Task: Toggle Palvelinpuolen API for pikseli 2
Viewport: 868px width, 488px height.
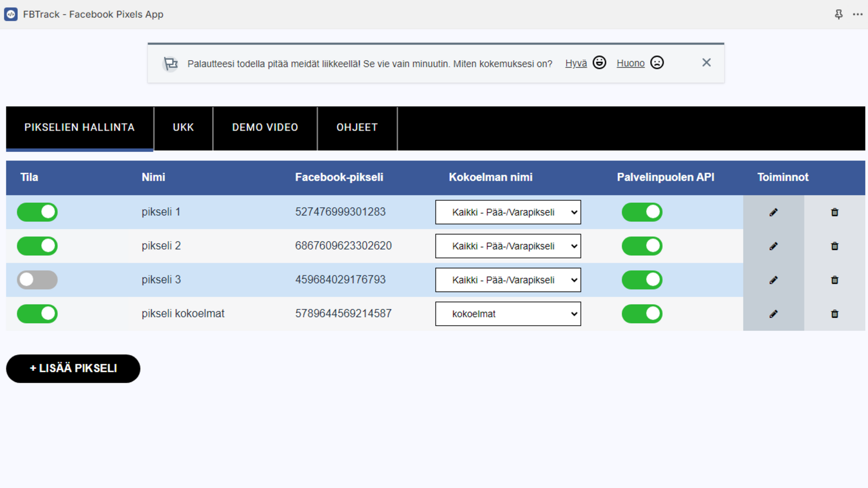Action: pos(642,246)
